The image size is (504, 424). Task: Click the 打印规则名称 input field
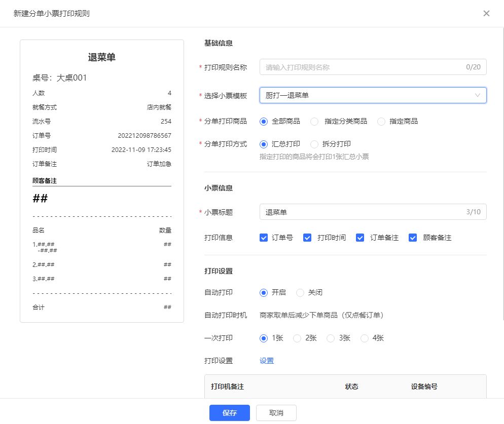373,67
